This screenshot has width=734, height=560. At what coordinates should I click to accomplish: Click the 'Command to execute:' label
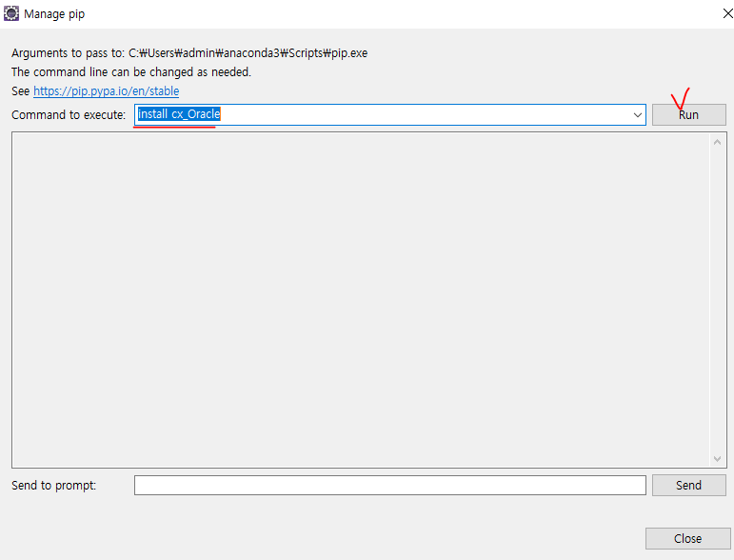pyautogui.click(x=69, y=114)
